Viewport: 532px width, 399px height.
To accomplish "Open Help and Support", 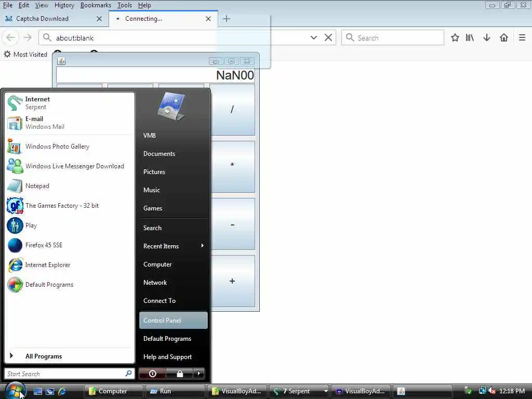I will [174, 357].
